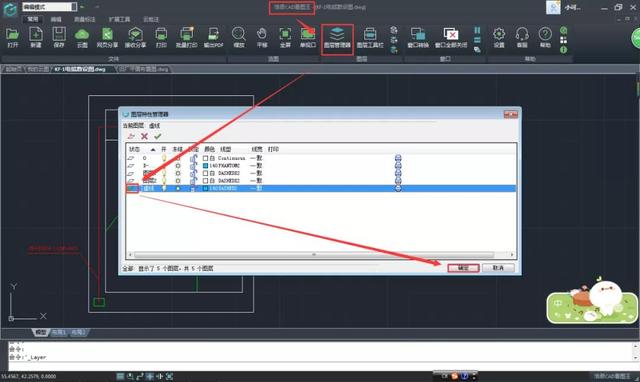This screenshot has height=382, width=640.
Task: Click the Cancel (取消) button in dialog
Action: pyautogui.click(x=498, y=268)
